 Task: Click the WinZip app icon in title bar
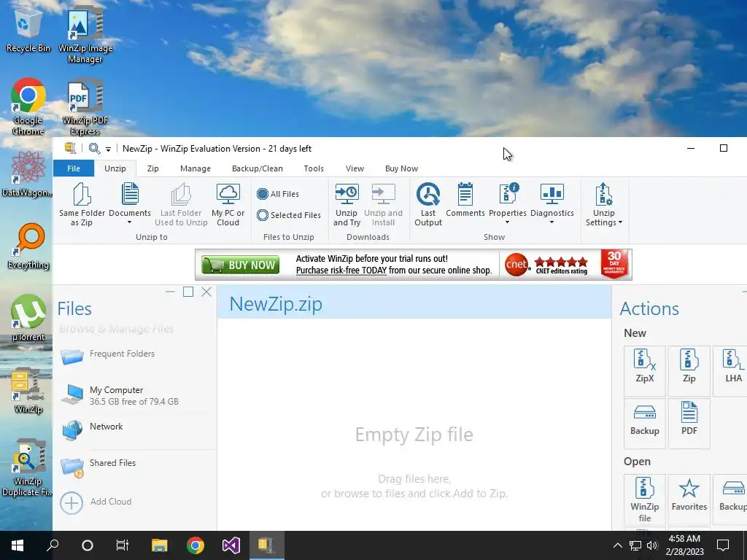(71, 149)
